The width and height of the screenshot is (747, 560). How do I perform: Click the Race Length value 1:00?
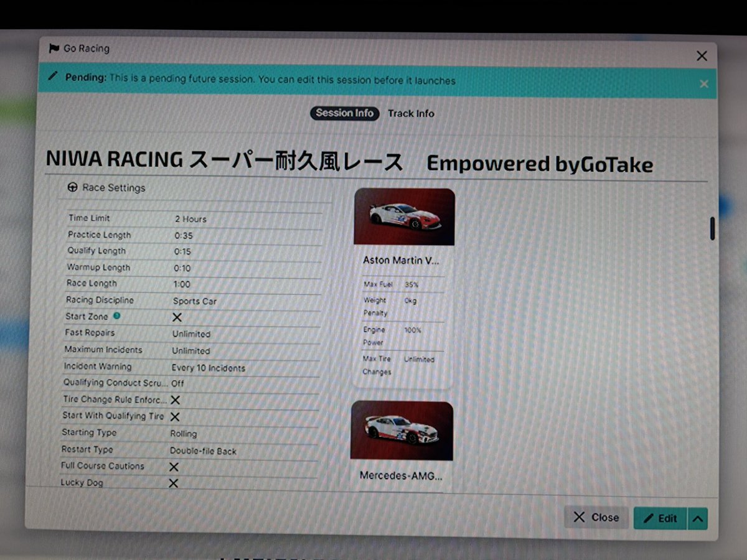182,284
